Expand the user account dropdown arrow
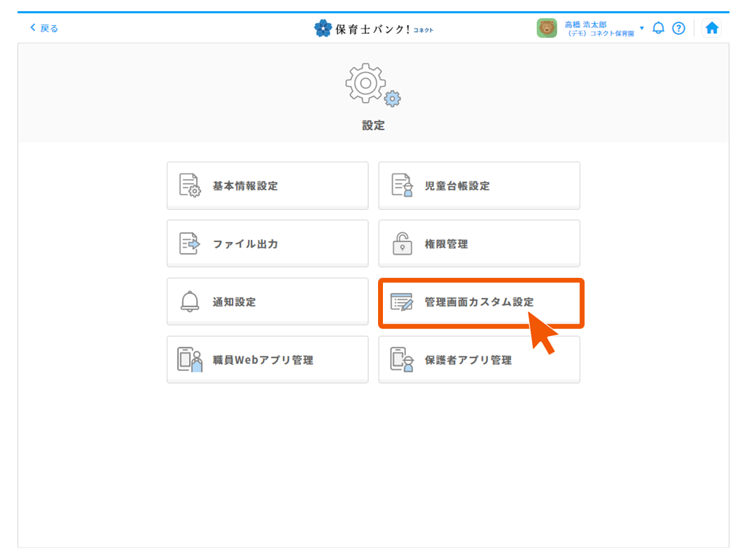This screenshot has width=747, height=560. (642, 28)
